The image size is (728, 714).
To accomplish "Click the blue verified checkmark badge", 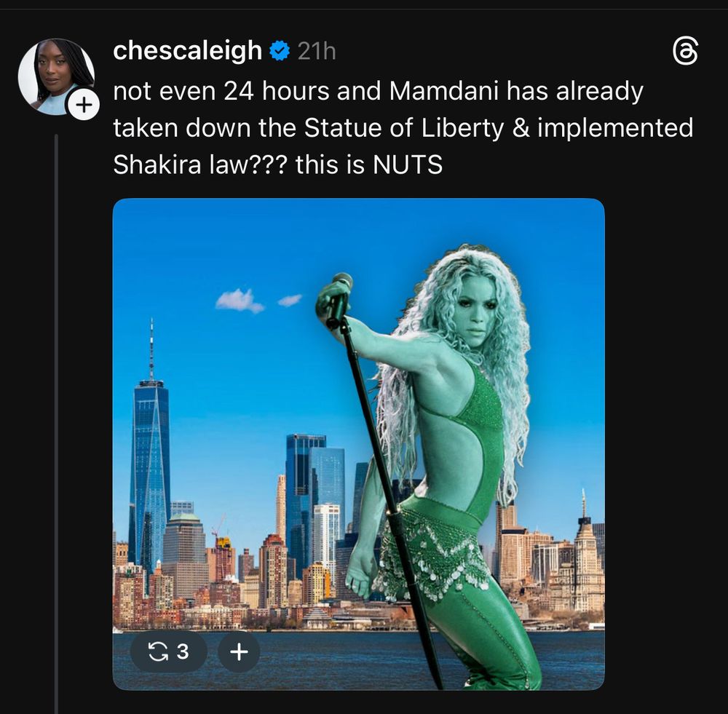I will pos(280,51).
